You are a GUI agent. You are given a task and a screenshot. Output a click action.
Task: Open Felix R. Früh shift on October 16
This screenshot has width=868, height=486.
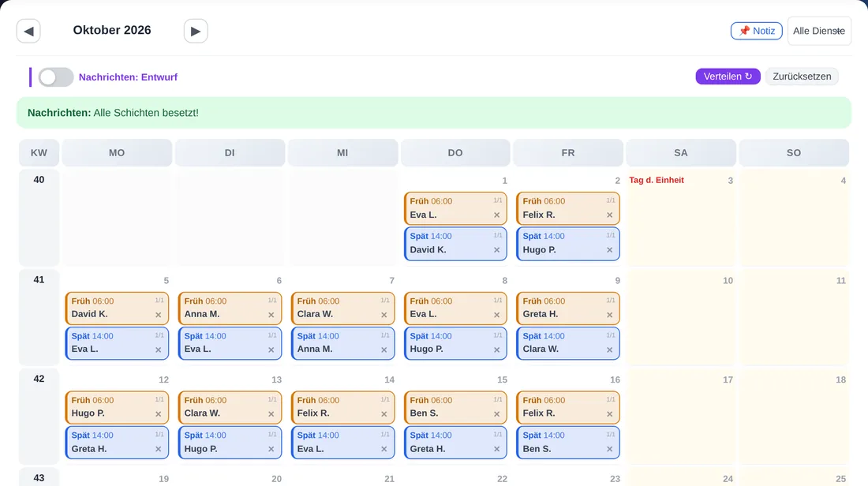pyautogui.click(x=568, y=407)
